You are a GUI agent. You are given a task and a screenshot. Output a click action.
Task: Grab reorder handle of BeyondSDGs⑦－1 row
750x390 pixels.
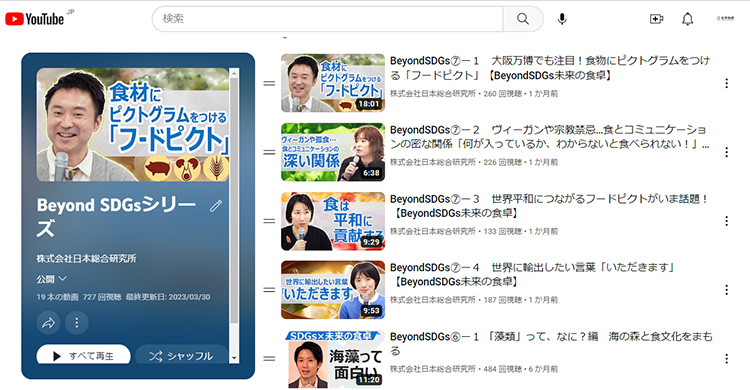pyautogui.click(x=269, y=83)
